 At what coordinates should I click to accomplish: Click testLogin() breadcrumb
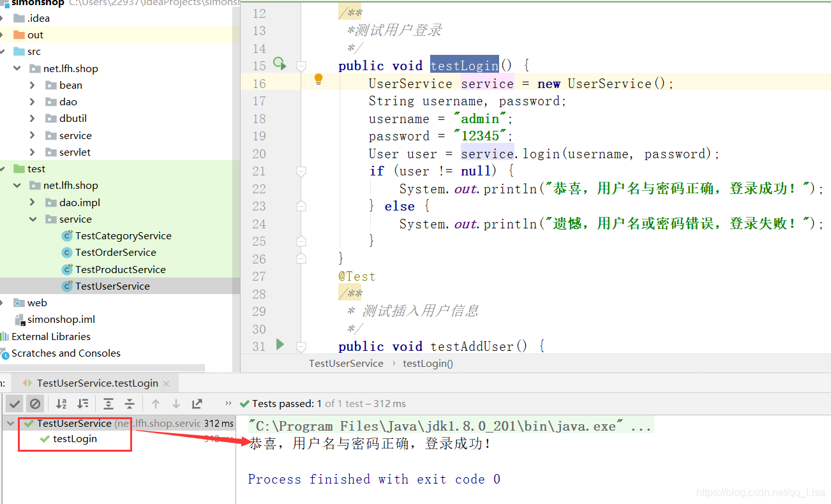(x=428, y=363)
